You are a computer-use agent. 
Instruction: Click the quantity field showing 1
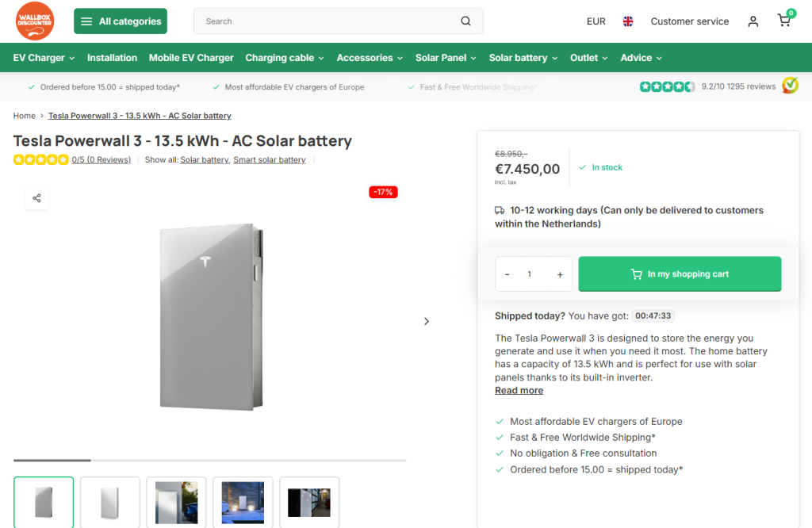pos(529,274)
